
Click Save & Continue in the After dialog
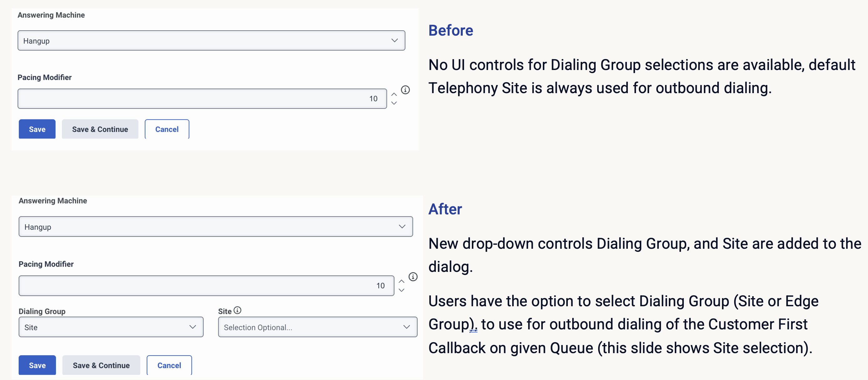coord(101,365)
